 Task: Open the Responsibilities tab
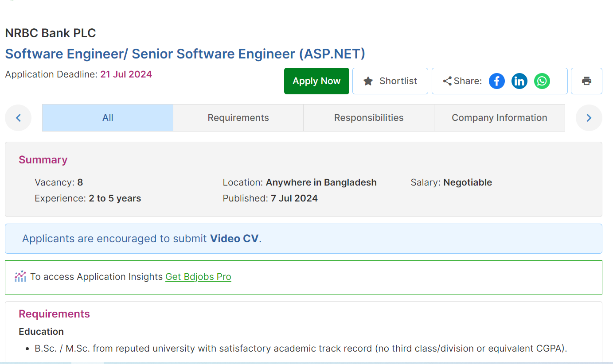pos(369,118)
